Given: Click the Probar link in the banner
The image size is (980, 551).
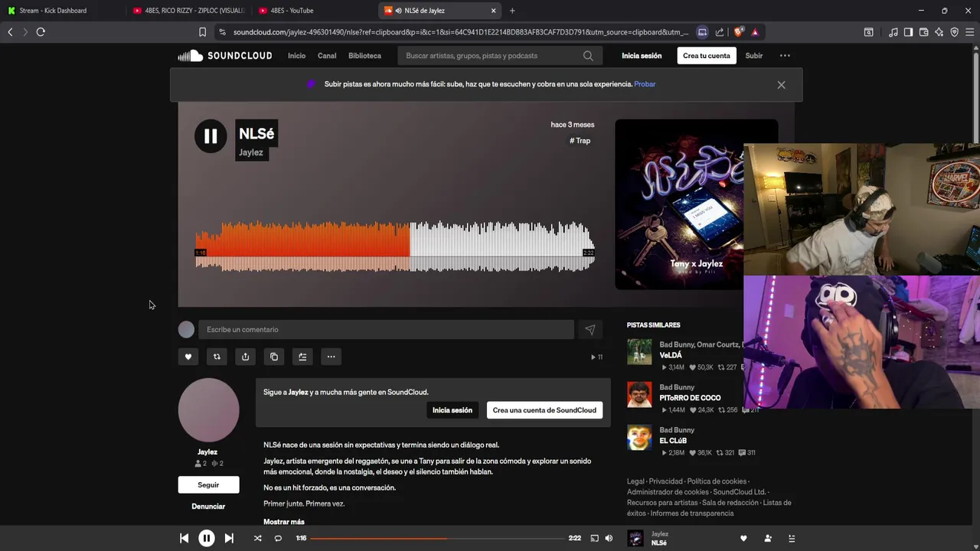Looking at the screenshot, I should tap(645, 84).
